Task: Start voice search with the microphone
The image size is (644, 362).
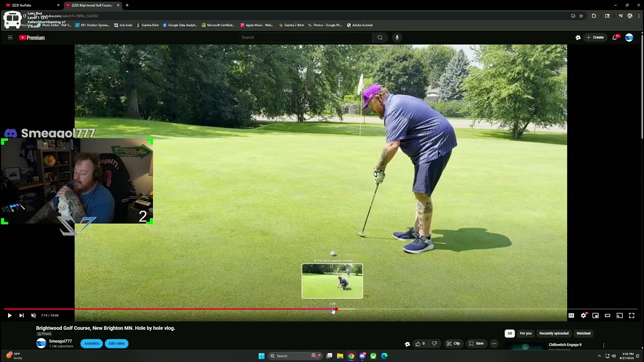Action: coord(397,37)
